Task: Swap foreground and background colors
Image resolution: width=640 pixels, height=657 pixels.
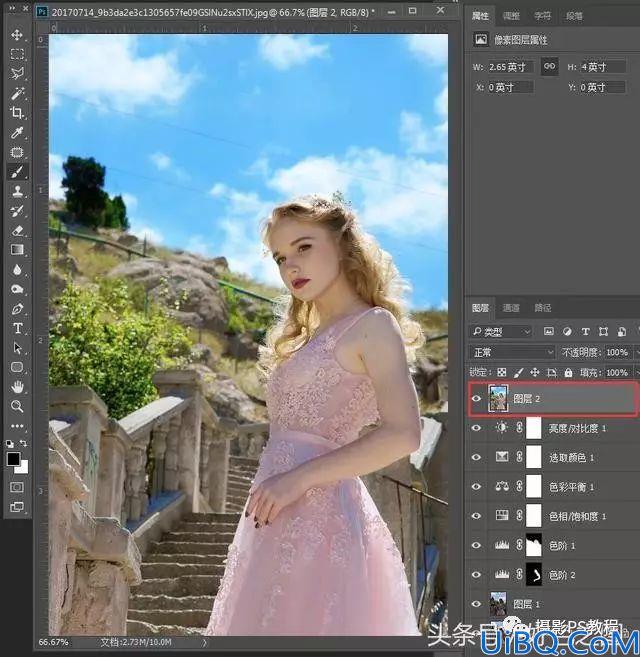Action: [x=23, y=443]
